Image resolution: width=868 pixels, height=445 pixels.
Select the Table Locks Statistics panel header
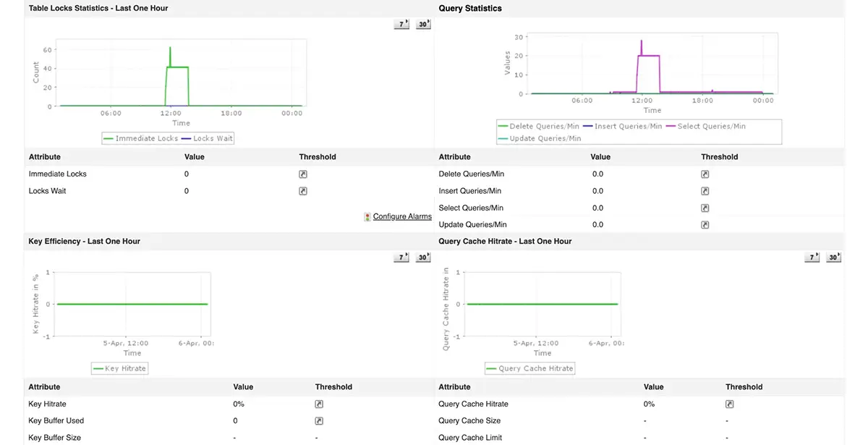pyautogui.click(x=95, y=8)
